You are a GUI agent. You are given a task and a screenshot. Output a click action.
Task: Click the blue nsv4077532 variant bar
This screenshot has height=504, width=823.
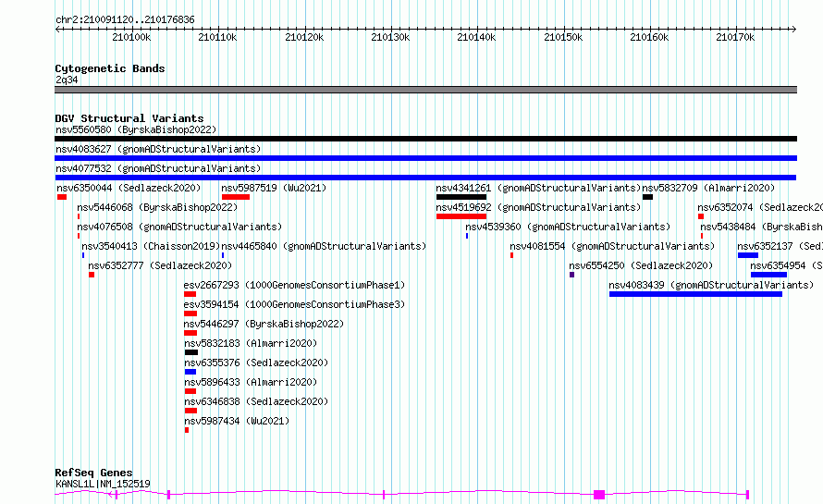[x=425, y=178]
